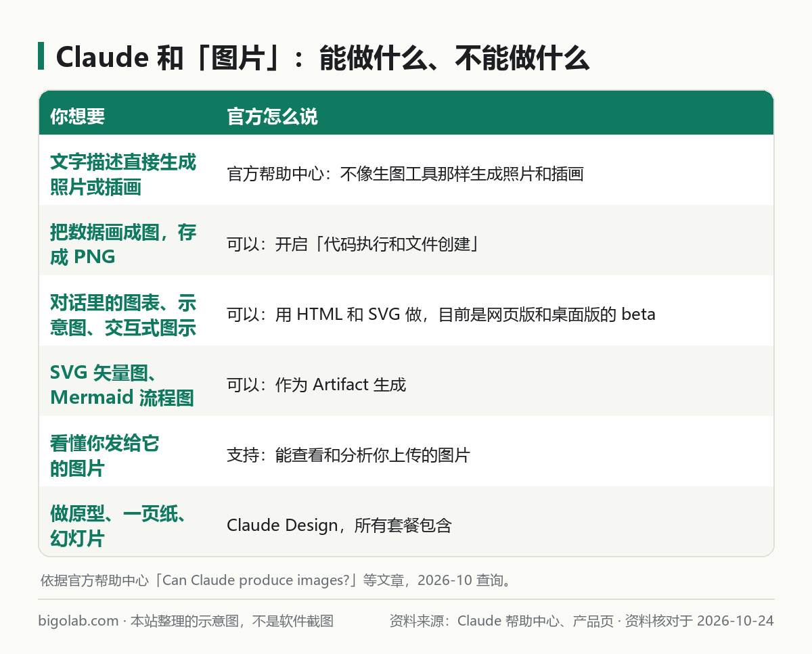This screenshot has width=812, height=654.
Task: Click 'Claude Design，所有套餐包含' cell
Action: tap(339, 525)
